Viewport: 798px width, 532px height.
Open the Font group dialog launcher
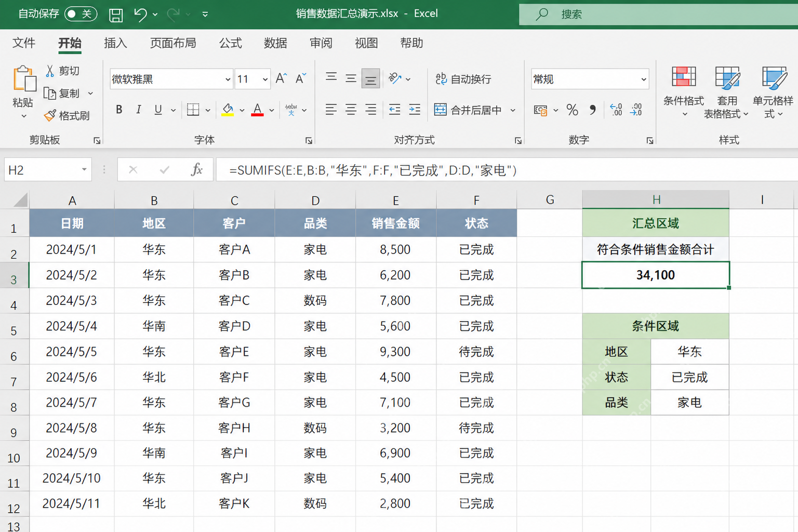pyautogui.click(x=309, y=140)
